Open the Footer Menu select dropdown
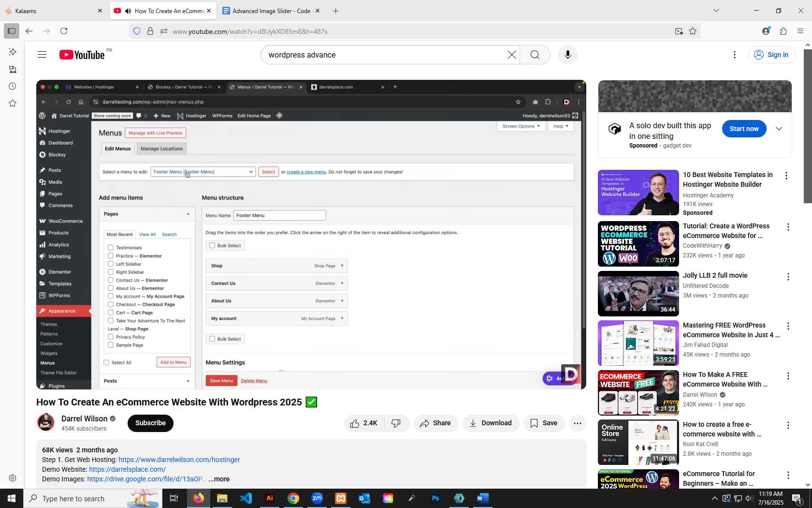The image size is (812, 508). [203, 172]
